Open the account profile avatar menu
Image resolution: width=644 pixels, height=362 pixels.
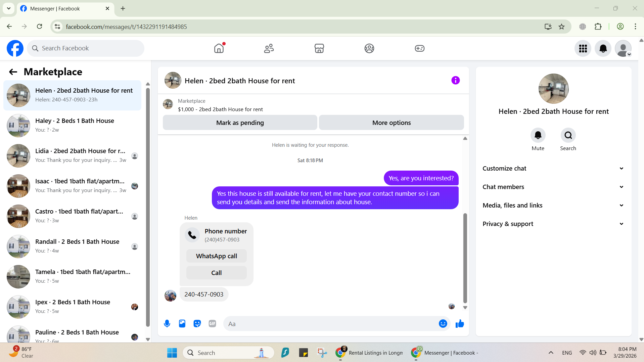623,48
